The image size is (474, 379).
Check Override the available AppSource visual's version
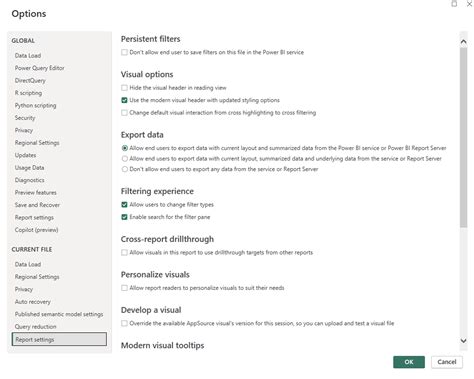124,323
